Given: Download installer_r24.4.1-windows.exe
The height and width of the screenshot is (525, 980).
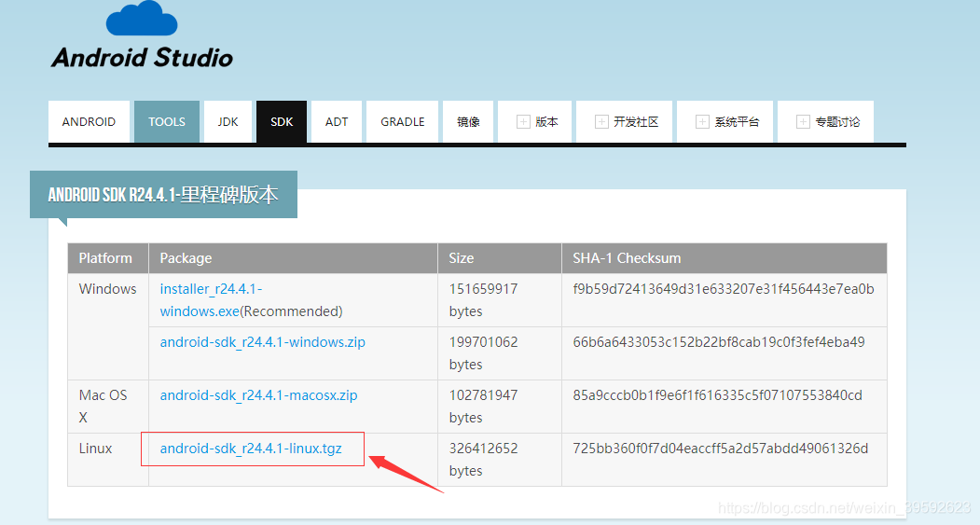Looking at the screenshot, I should click(212, 300).
